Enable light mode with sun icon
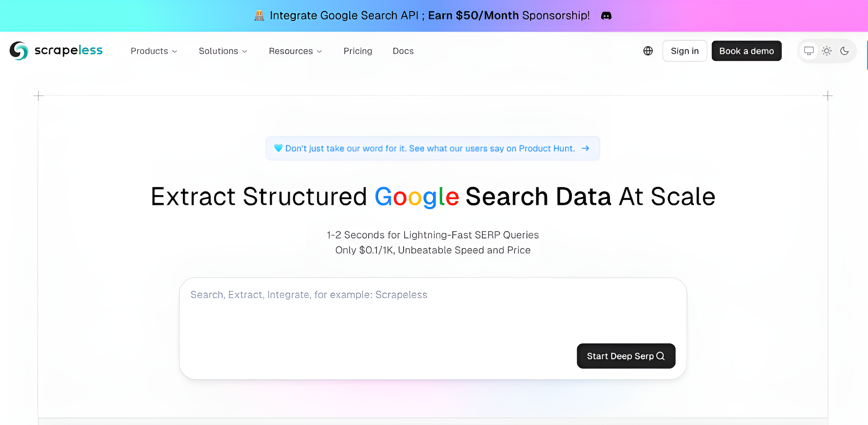The width and height of the screenshot is (868, 425). point(827,51)
